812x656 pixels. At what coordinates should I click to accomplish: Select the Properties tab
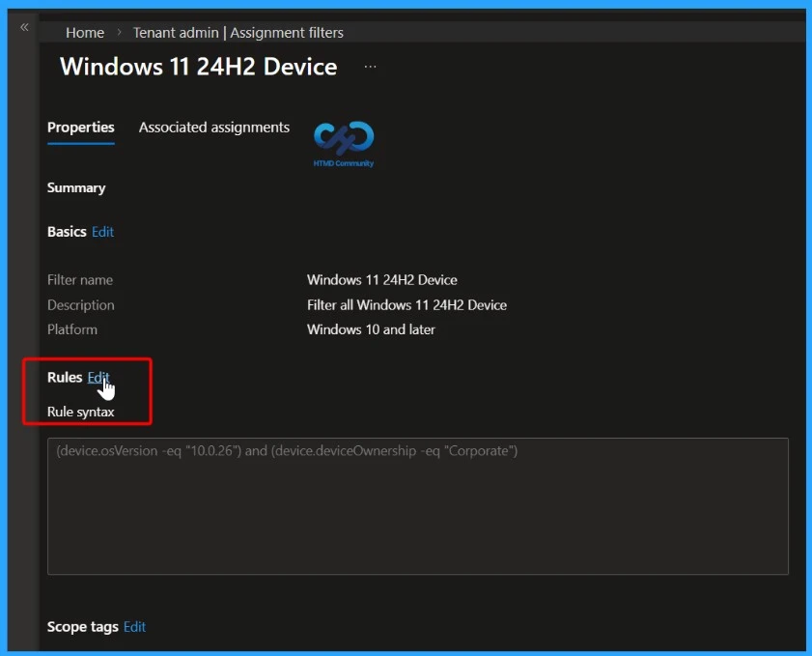point(80,127)
